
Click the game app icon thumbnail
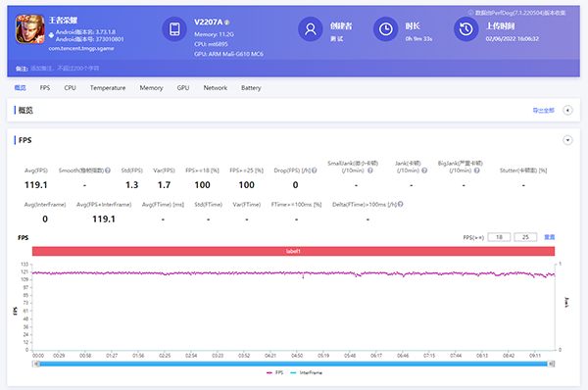[x=29, y=28]
